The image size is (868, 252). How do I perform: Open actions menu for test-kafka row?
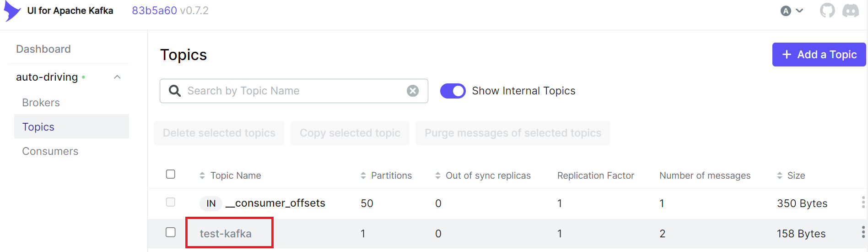coord(863,233)
